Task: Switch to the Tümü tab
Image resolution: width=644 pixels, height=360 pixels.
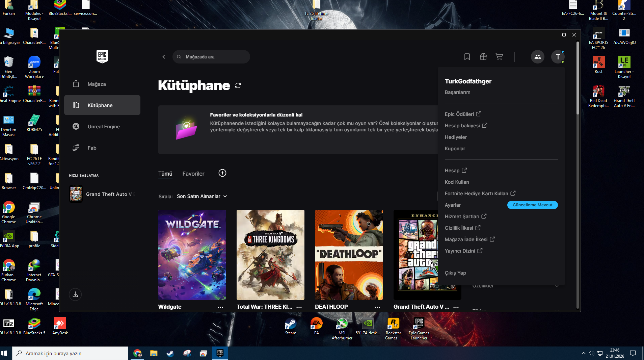Action: (x=165, y=174)
